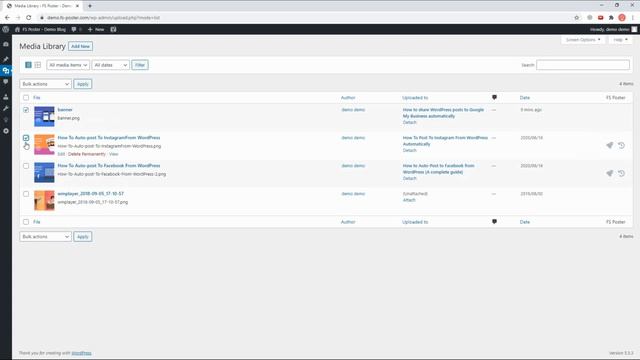Switch to list view icon

pos(28,65)
